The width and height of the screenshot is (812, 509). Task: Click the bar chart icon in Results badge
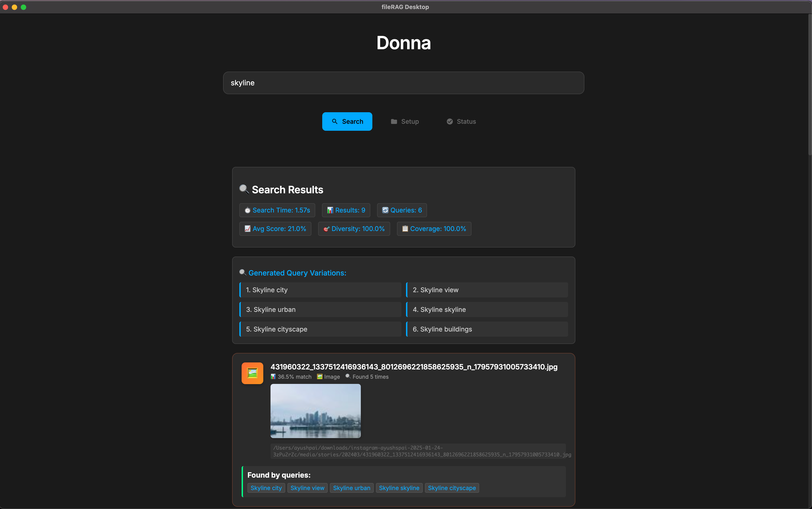(330, 210)
